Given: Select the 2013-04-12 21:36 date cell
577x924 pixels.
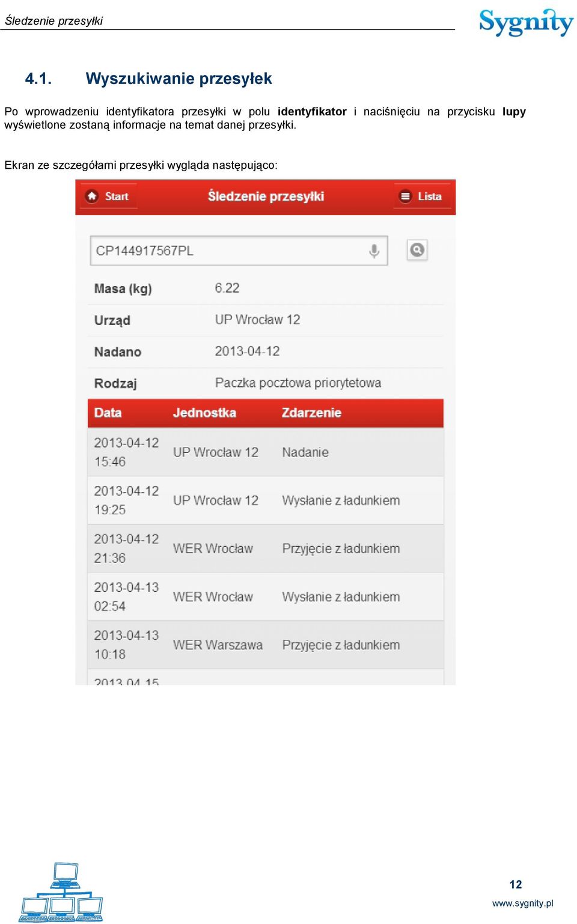Looking at the screenshot, I should point(126,549).
